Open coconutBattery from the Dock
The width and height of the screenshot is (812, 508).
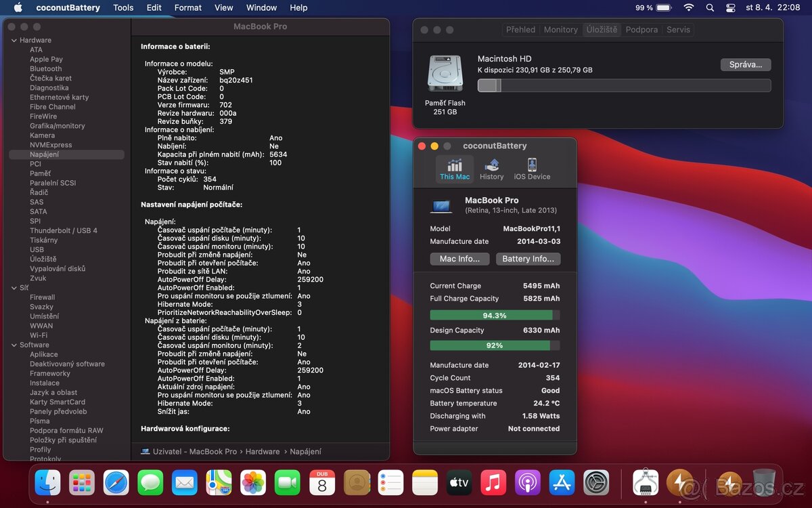pos(680,483)
